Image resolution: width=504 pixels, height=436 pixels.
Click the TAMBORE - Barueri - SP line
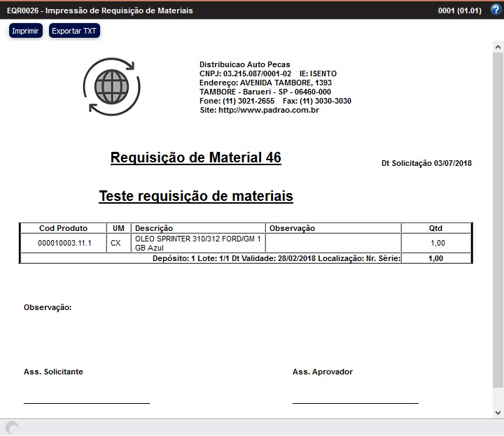click(265, 92)
